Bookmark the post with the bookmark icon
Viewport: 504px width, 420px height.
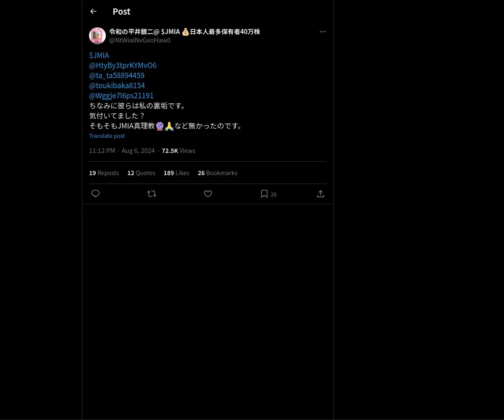click(x=264, y=194)
